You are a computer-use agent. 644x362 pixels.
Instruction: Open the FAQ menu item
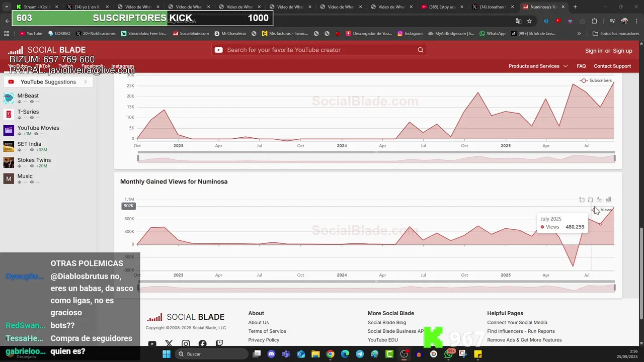click(581, 66)
